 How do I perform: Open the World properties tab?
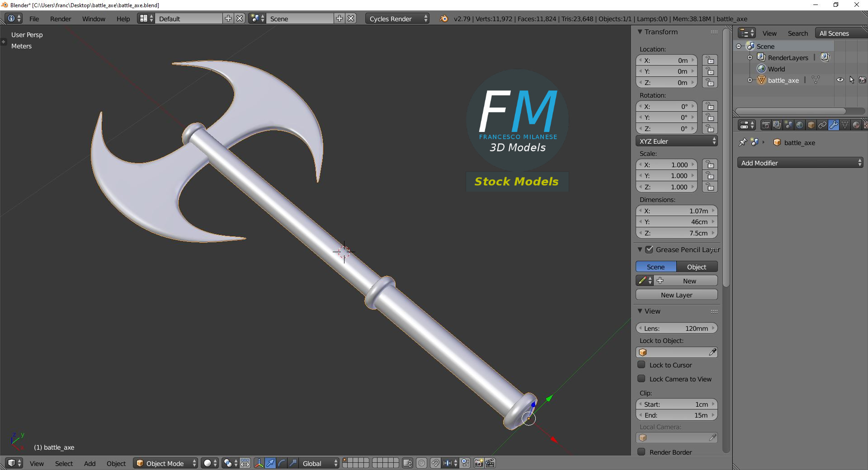coord(800,125)
